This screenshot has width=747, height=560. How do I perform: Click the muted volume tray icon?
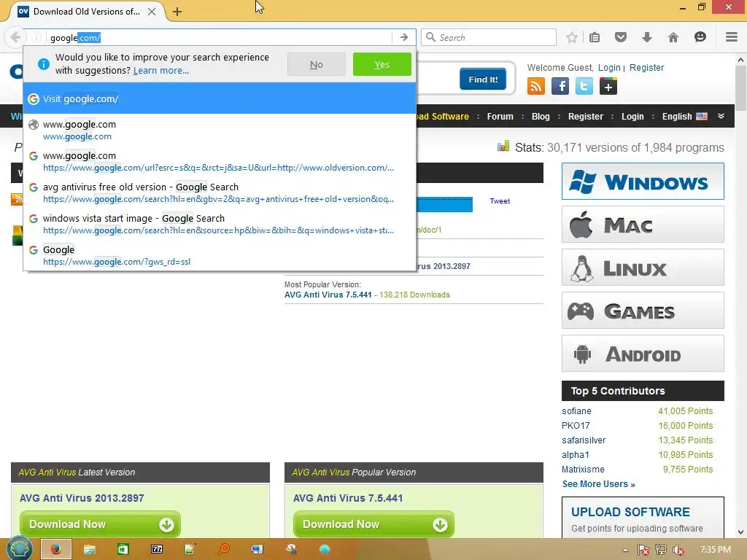[678, 550]
